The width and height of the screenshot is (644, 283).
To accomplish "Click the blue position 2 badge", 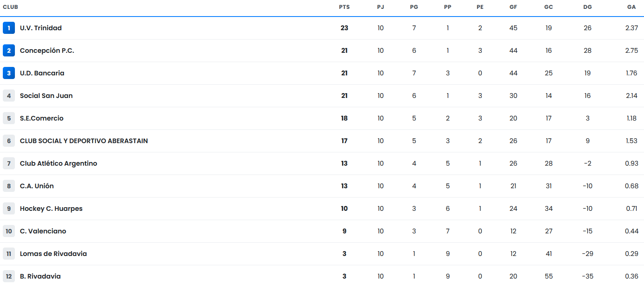I will [x=9, y=50].
